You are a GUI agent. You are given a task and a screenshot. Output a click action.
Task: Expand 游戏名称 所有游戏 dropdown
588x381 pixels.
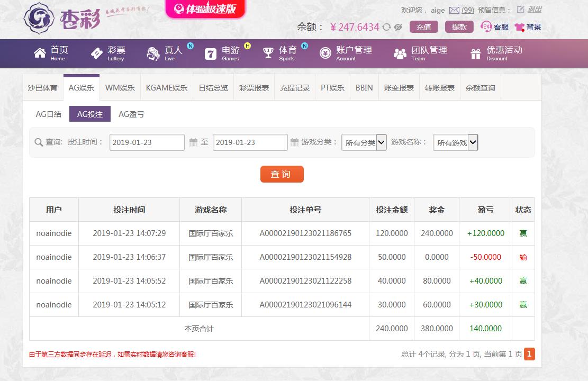(455, 142)
